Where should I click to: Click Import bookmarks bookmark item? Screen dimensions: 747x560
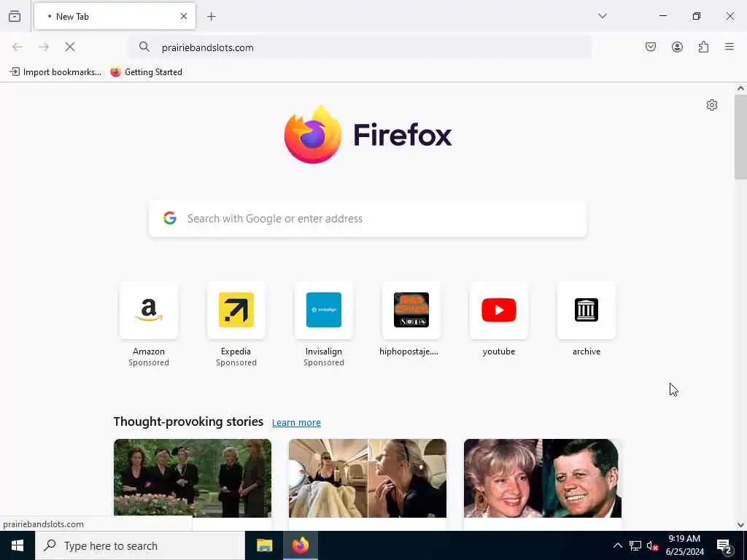pyautogui.click(x=55, y=72)
